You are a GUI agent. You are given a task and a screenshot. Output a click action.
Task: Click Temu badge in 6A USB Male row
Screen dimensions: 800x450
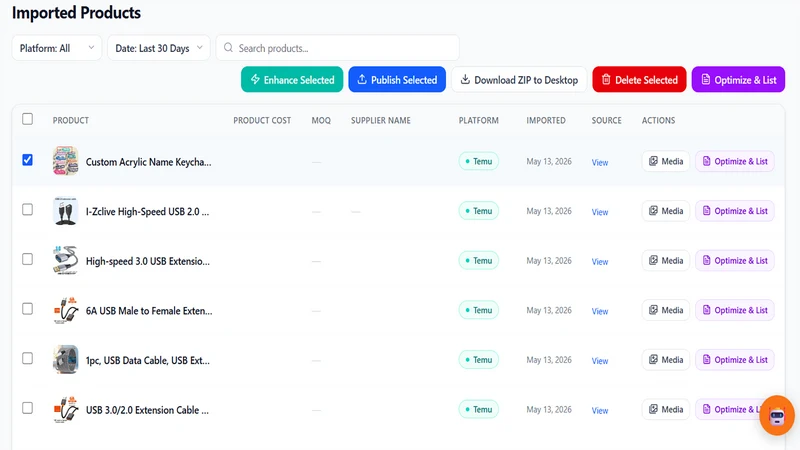point(479,310)
